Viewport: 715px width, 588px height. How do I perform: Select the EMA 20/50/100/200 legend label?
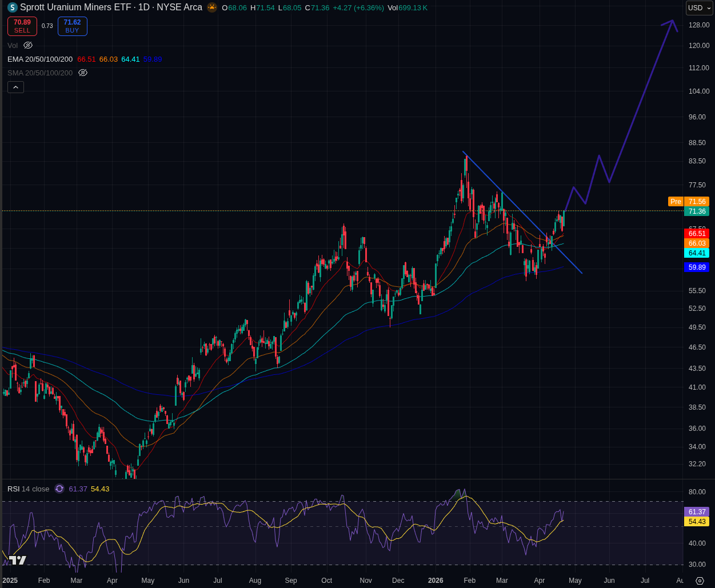(x=40, y=59)
